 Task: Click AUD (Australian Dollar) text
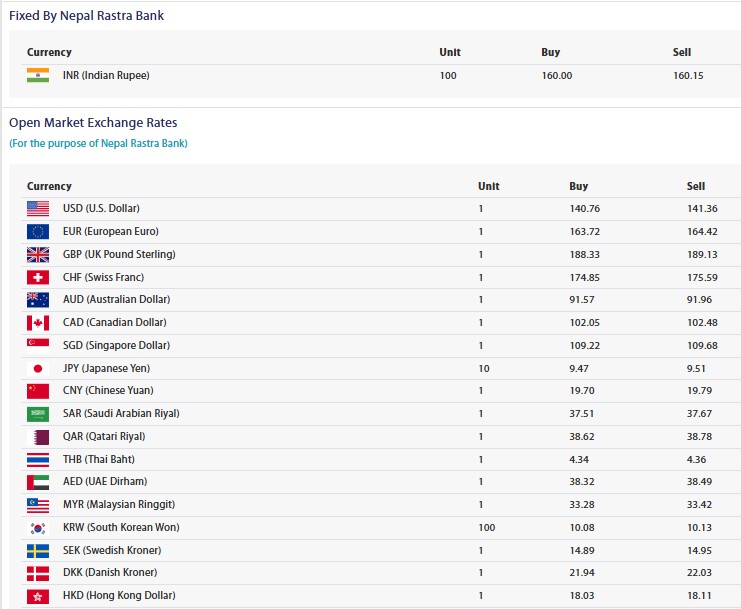[x=116, y=299]
